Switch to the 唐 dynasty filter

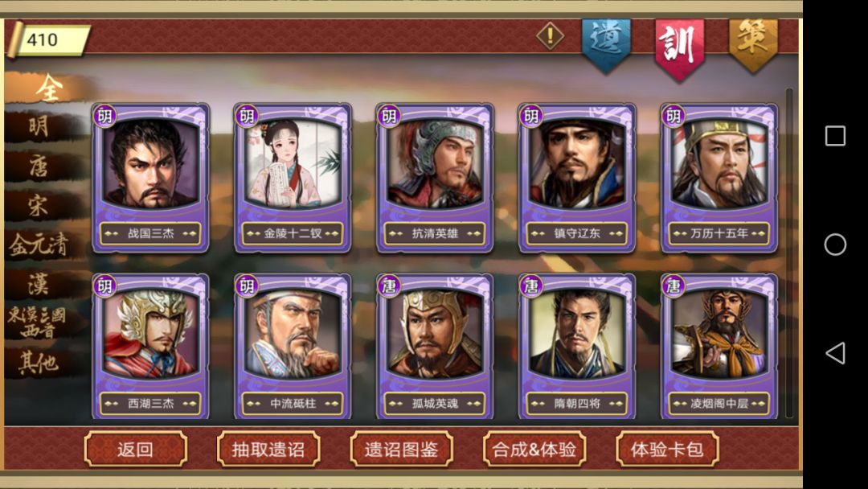40,166
